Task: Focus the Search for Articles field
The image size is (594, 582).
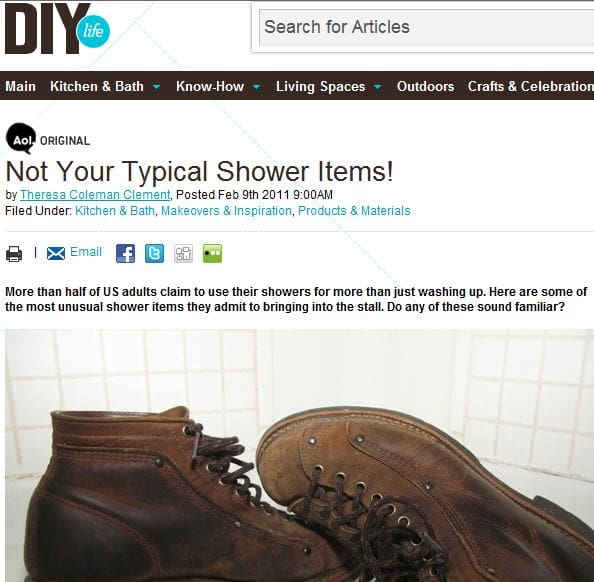Action: point(427,28)
